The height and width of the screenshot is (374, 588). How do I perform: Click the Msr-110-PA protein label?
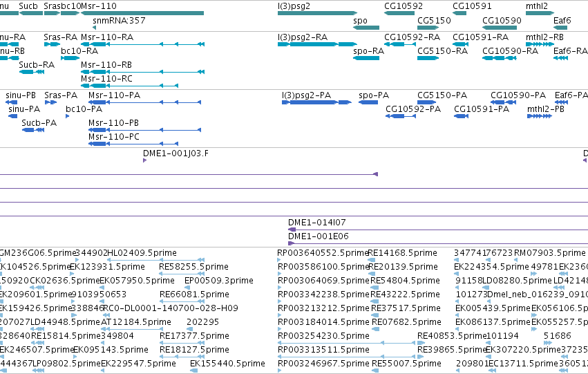click(115, 95)
